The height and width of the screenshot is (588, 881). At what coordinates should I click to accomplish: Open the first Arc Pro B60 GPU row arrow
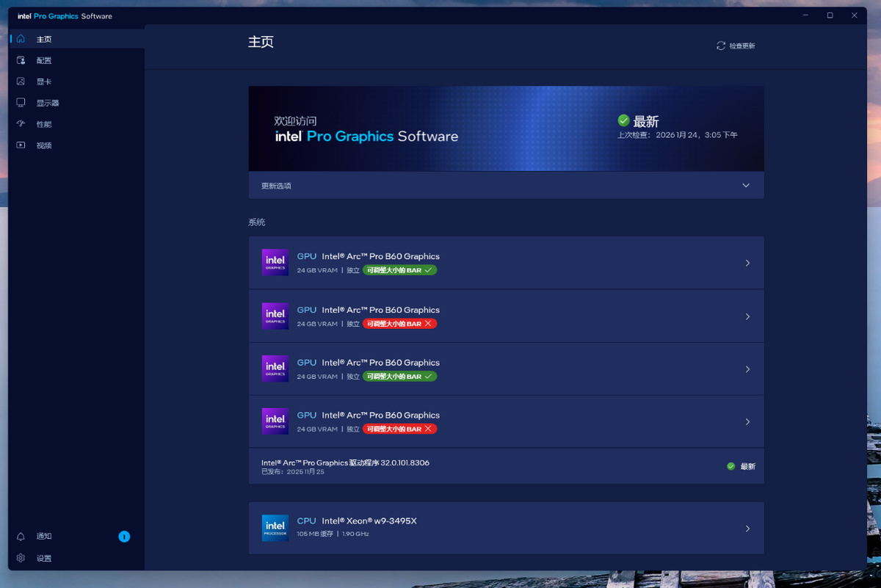(x=747, y=263)
